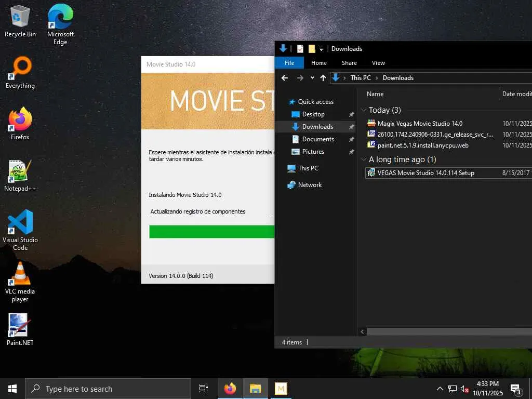Select the Magix Vegas Movie Studio 14.0 file
Viewport: 532px width, 399px height.
(x=420, y=124)
